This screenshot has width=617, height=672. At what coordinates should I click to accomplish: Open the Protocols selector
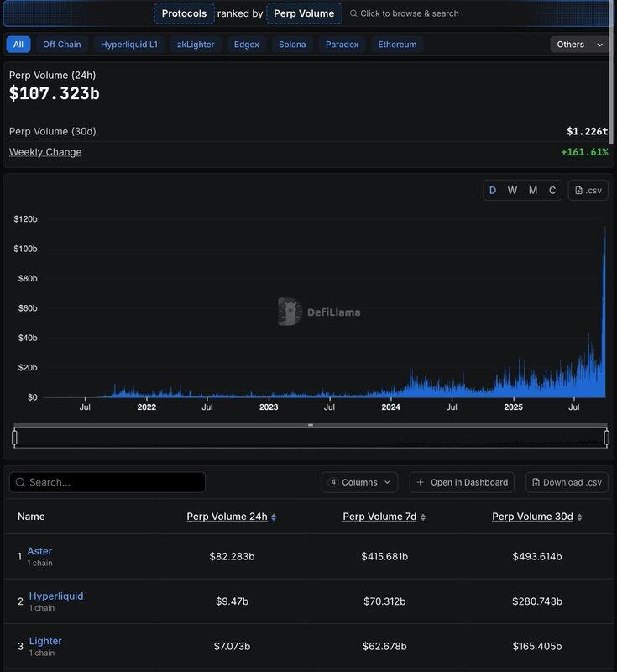[184, 13]
